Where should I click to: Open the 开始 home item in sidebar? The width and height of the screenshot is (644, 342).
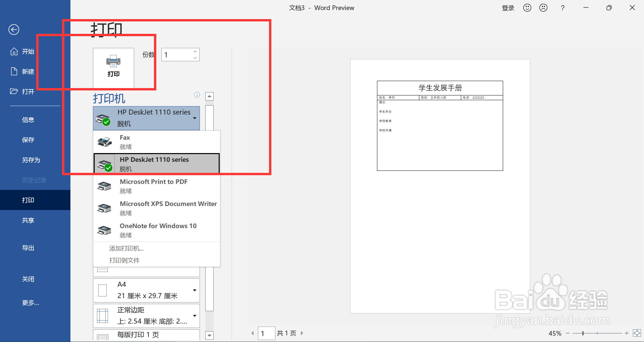[22, 52]
